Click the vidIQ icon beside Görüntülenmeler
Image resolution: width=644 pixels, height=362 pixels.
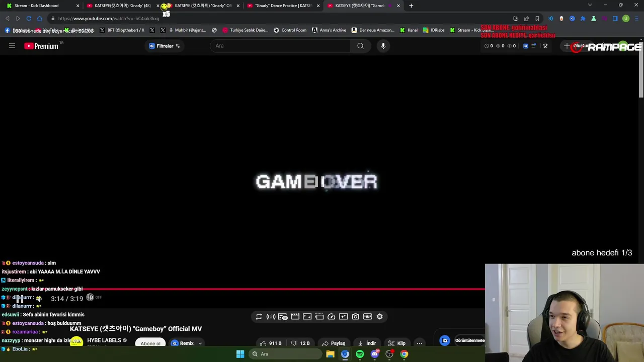(x=445, y=341)
